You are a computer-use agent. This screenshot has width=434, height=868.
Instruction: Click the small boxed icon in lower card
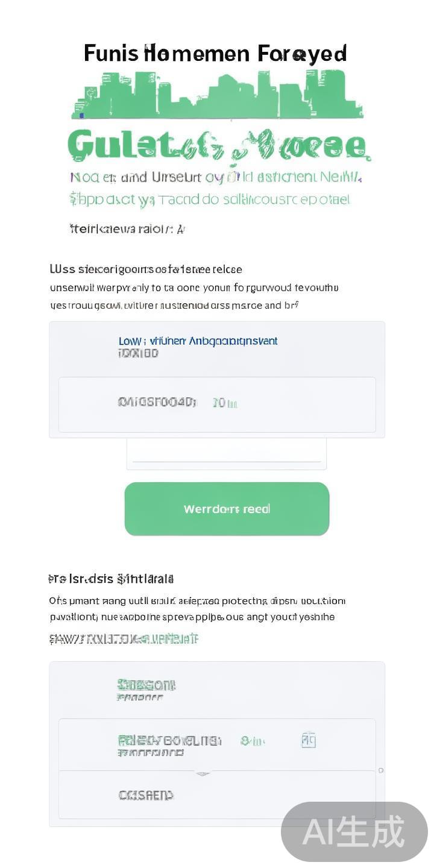click(x=309, y=740)
